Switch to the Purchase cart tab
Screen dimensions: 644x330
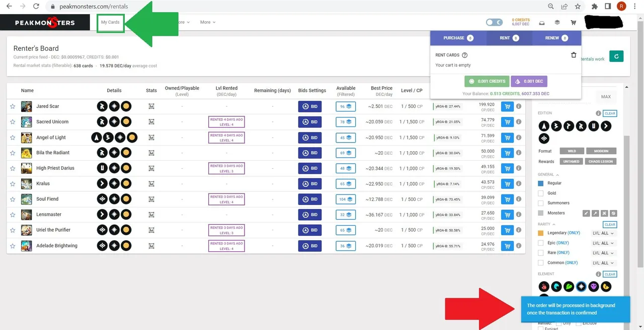458,38
